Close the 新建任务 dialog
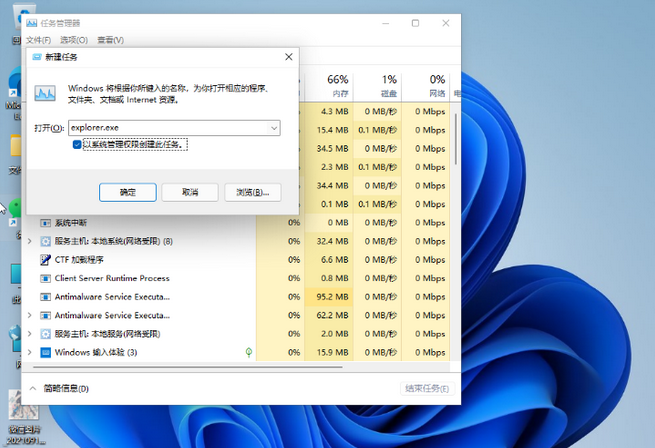Viewport: 655px width, 448px height. [x=289, y=57]
